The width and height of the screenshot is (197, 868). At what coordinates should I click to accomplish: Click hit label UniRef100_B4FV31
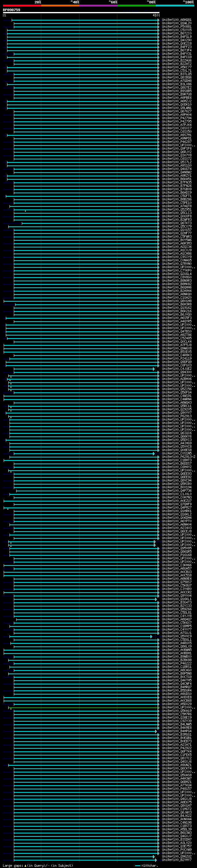click(x=176, y=54)
